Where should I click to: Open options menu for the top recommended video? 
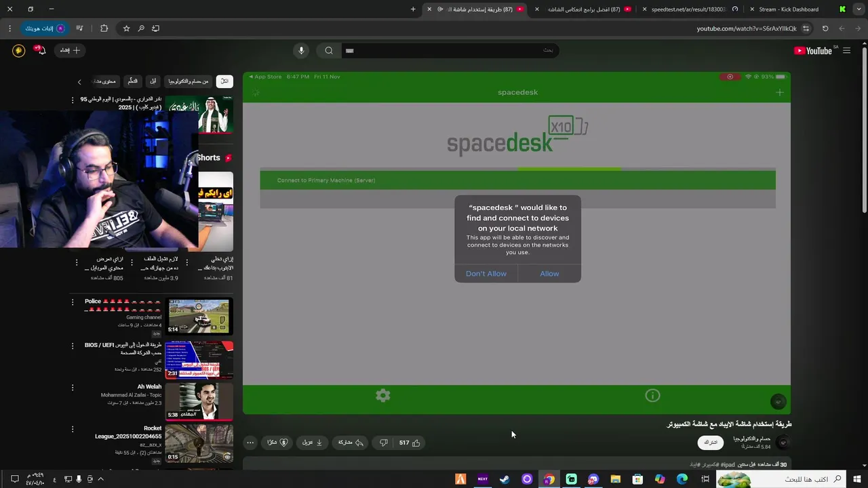(73, 100)
